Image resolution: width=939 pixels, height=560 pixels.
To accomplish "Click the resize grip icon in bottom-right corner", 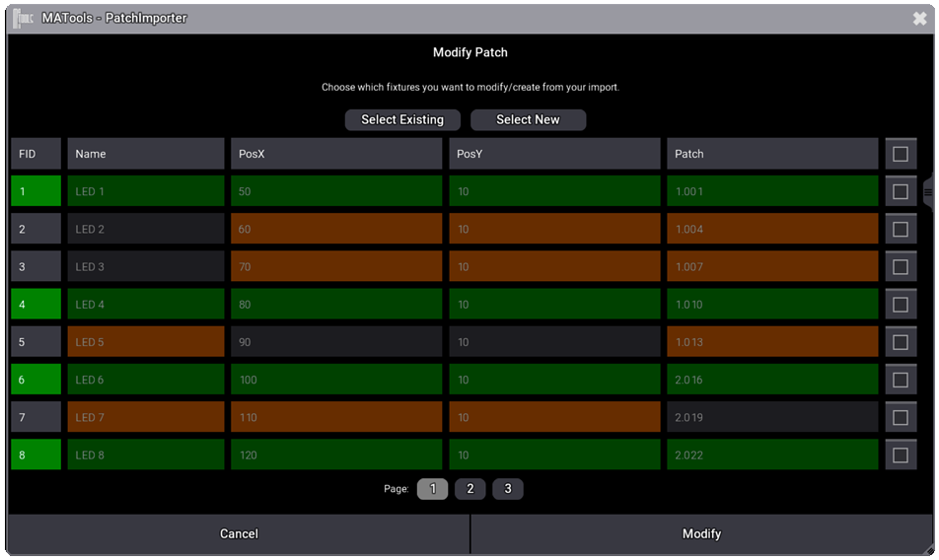I will [x=929, y=550].
